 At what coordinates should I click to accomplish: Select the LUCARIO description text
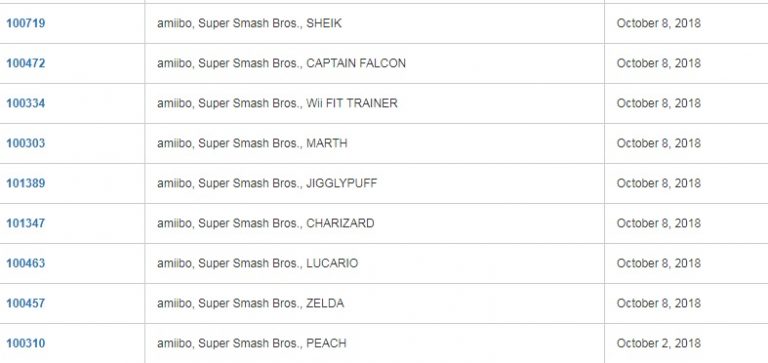click(258, 263)
